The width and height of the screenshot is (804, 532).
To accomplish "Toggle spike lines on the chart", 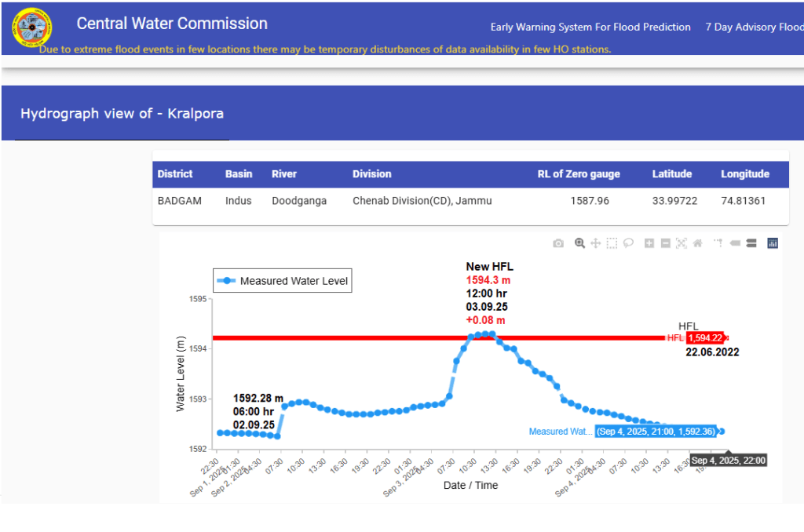I will click(718, 243).
